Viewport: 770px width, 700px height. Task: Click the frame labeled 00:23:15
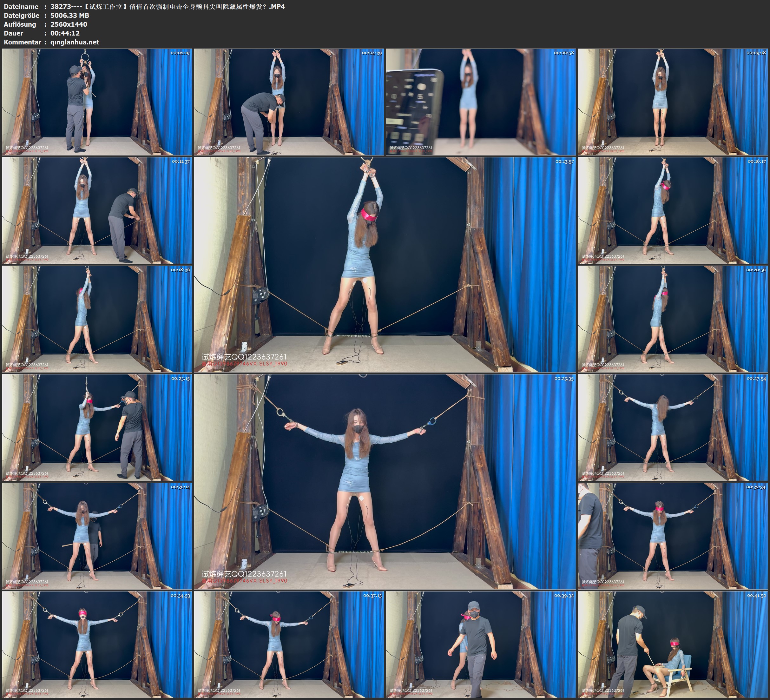click(x=97, y=427)
